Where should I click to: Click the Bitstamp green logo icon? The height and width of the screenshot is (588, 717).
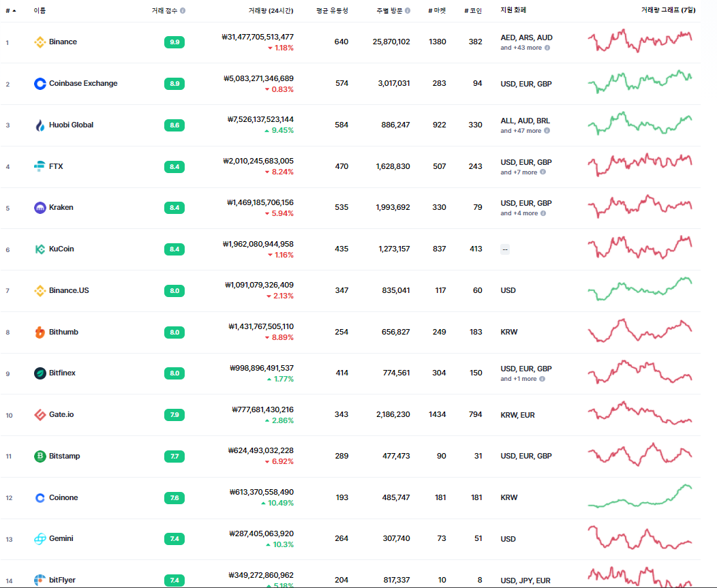(x=40, y=457)
